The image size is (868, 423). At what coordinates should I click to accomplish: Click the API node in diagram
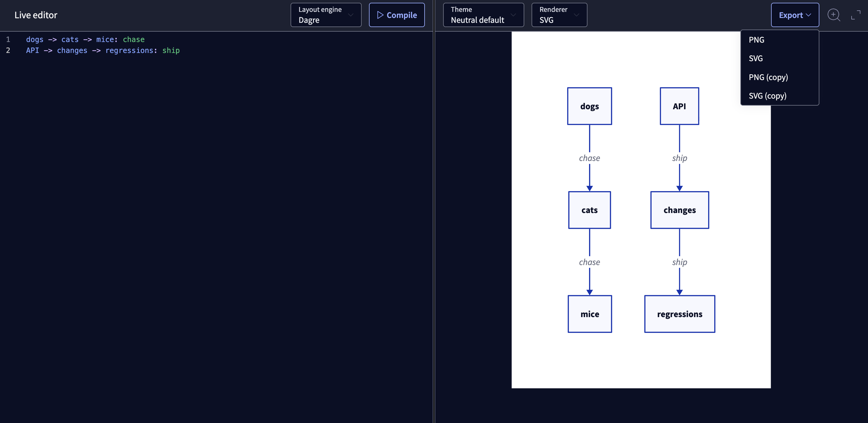point(679,106)
